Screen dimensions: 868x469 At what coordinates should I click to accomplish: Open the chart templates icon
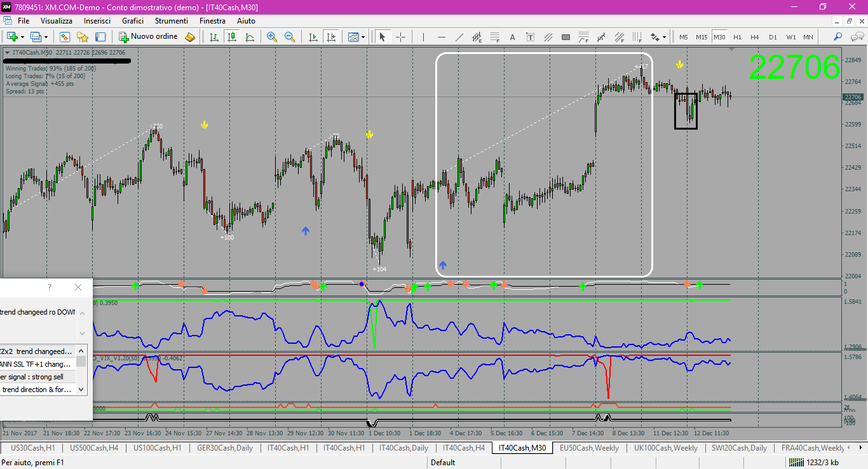click(x=353, y=37)
